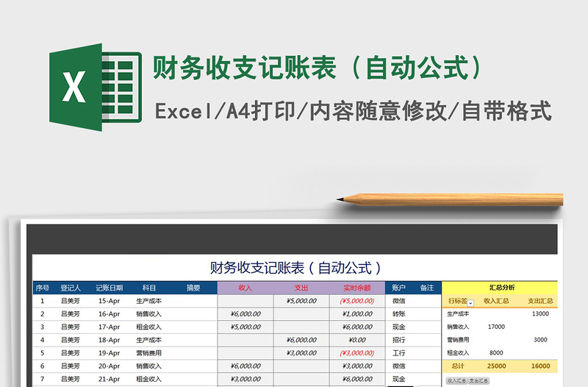Image resolution: width=588 pixels, height=387 pixels.
Task: Select the 摘要 column header
Action: 193,288
